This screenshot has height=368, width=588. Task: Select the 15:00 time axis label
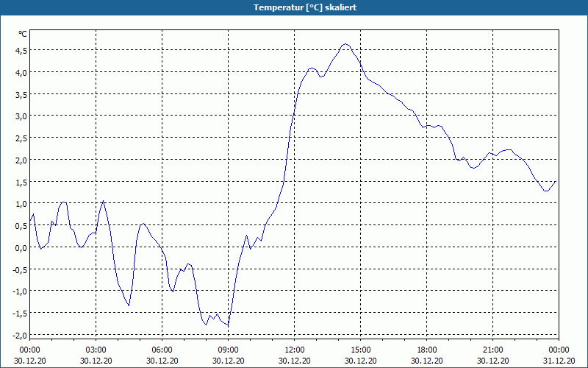361,350
